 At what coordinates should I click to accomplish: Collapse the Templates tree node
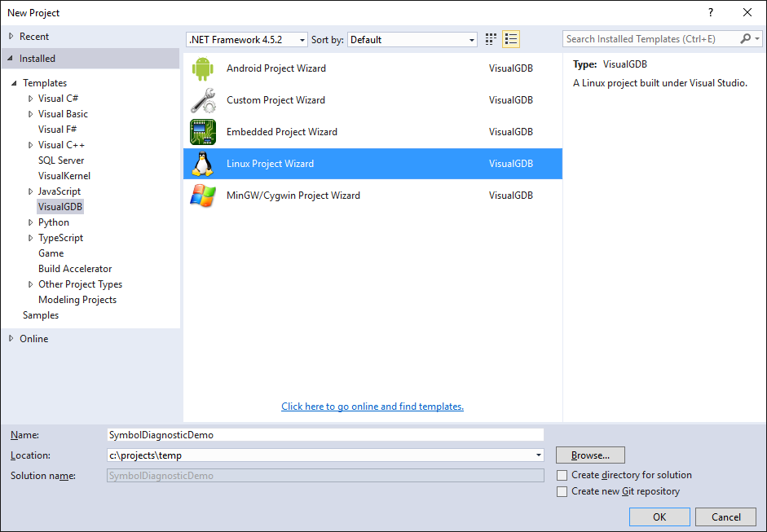click(x=14, y=83)
